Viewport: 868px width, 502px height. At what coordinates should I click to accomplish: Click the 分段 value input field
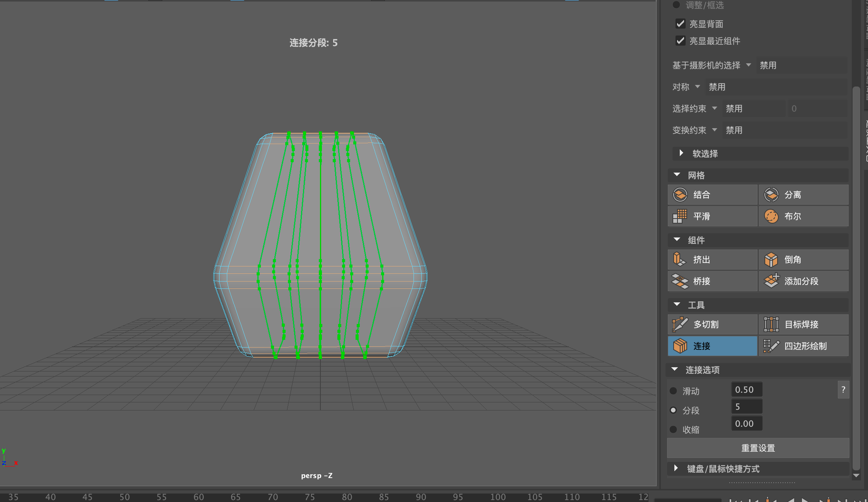tap(747, 407)
